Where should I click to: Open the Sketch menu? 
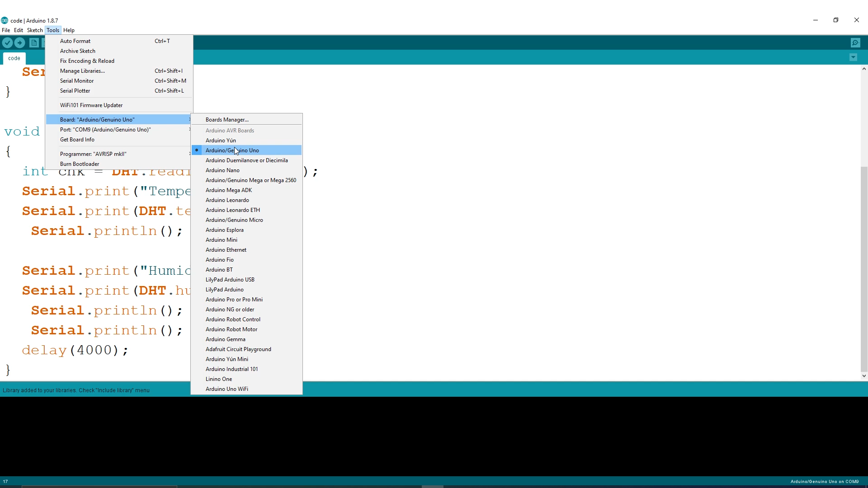[35, 30]
